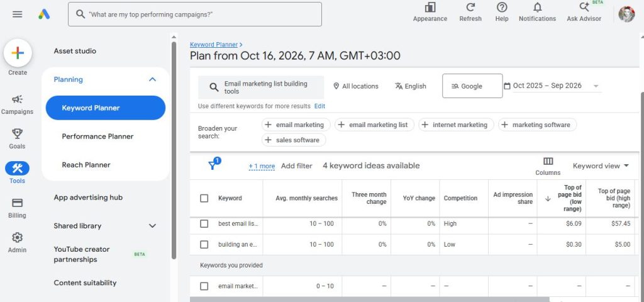Image resolution: width=644 pixels, height=302 pixels.
Task: Open Goals trophy icon
Action: tap(17, 133)
